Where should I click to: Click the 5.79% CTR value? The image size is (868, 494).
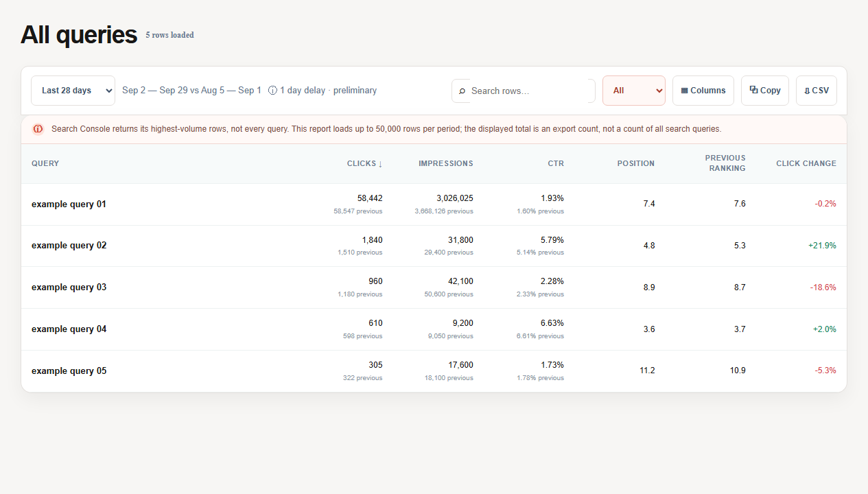(552, 240)
